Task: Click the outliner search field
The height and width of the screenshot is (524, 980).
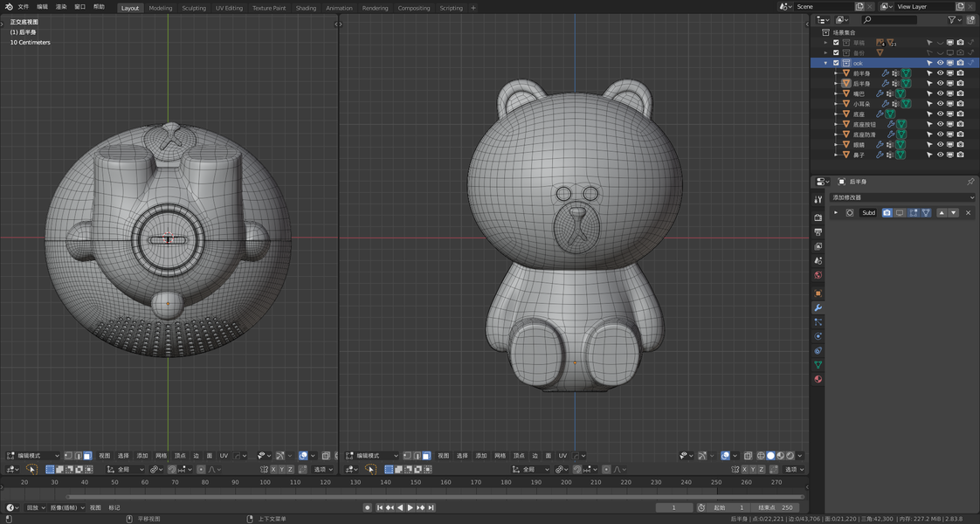Action: [889, 20]
